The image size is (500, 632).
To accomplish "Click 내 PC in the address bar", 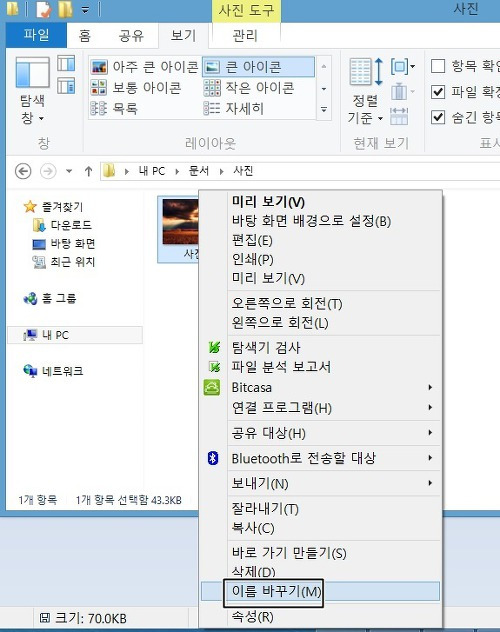I will point(152,171).
